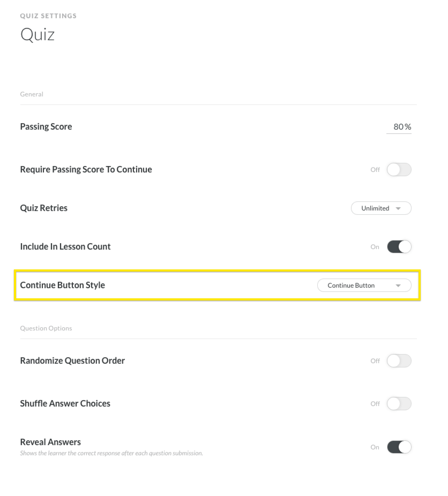This screenshot has height=496, width=448.
Task: Click the Passing Score 80 field
Action: click(x=398, y=127)
